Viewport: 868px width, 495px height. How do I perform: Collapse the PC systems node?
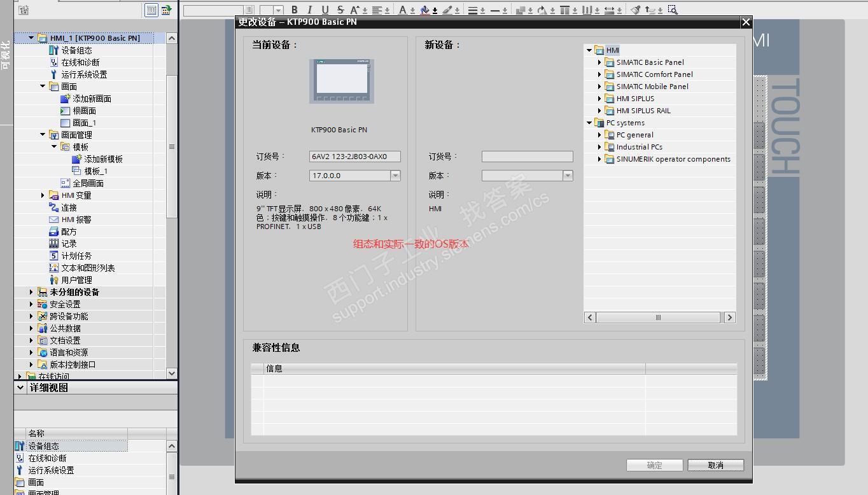click(x=589, y=123)
